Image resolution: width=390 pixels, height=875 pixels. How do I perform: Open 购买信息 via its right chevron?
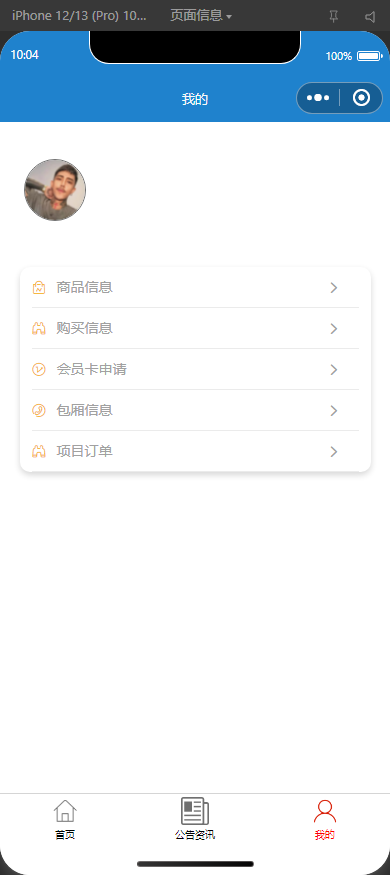(334, 329)
